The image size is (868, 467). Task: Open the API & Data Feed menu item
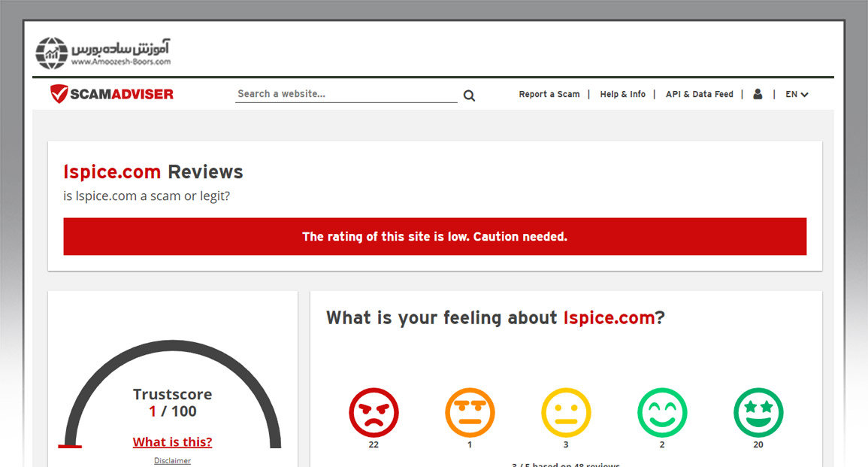pyautogui.click(x=699, y=95)
